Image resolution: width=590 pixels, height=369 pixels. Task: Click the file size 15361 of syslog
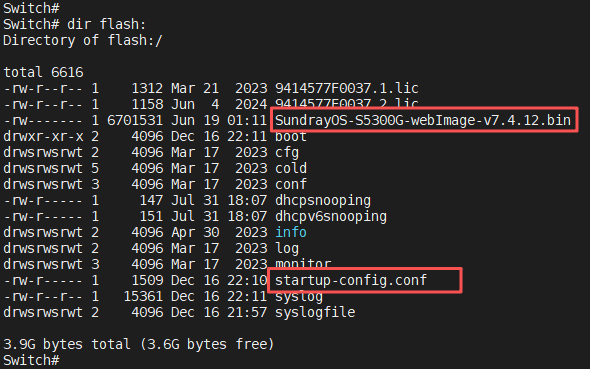143,296
